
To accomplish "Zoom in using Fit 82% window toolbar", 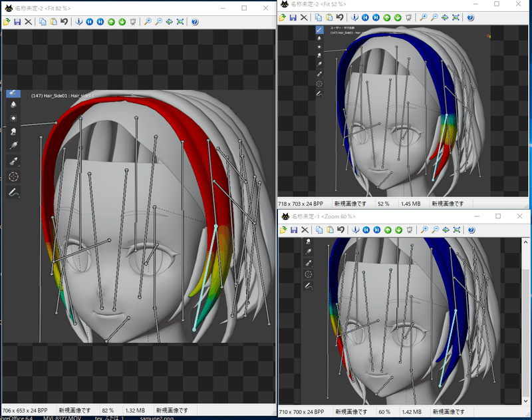I will (x=148, y=22).
